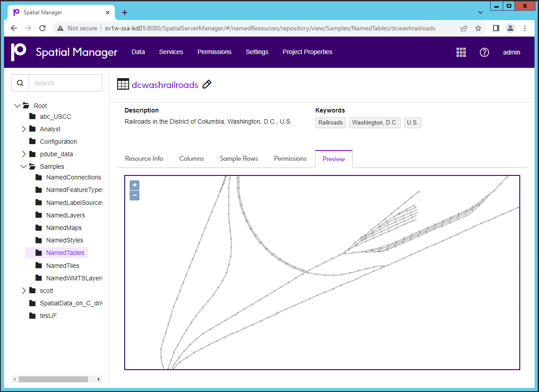Open Chrome three-dot menu
Viewport: 539px width, 392px height.
point(525,28)
